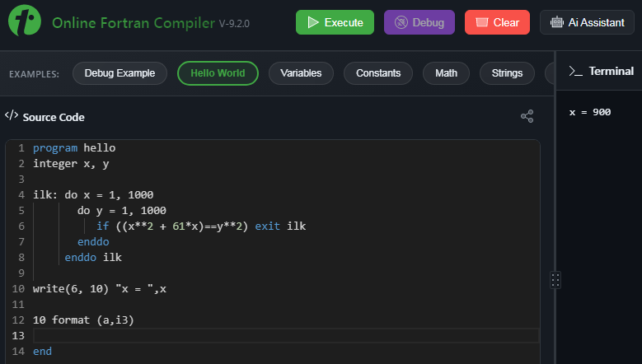This screenshot has width=642, height=364.
Task: Clear the editor with the Clear button
Action: [x=497, y=22]
